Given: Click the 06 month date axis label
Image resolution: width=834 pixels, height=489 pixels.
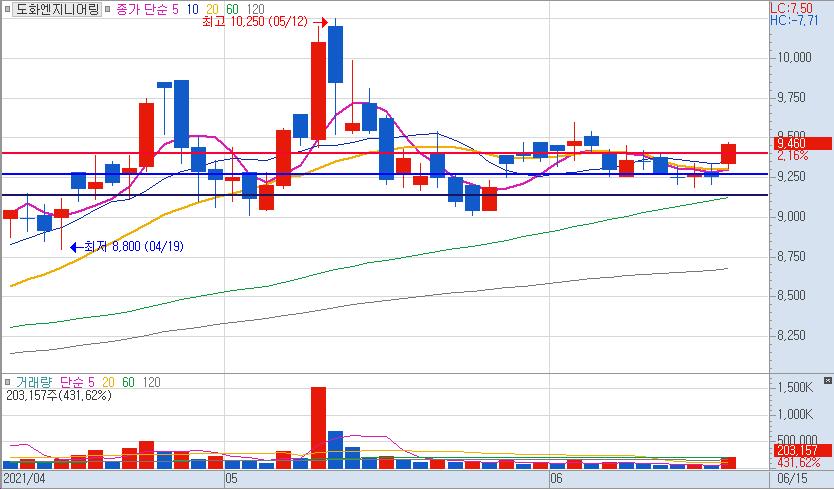Looking at the screenshot, I should pyautogui.click(x=556, y=478).
